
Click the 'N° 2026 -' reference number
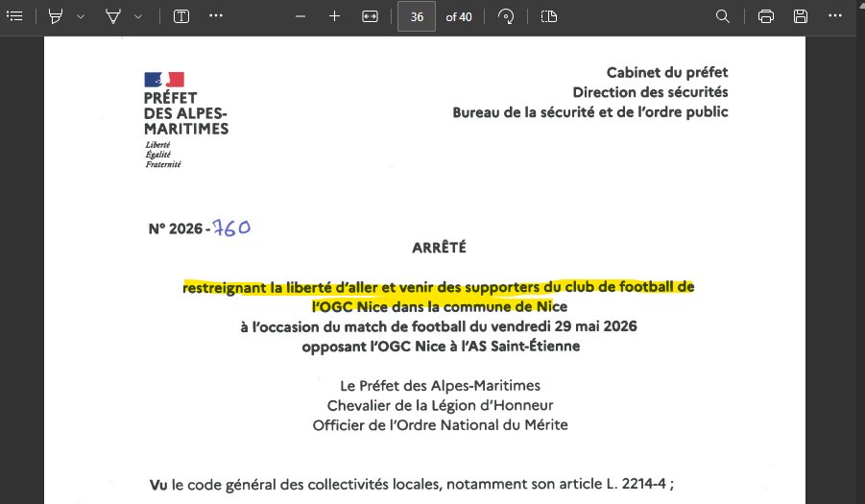[x=180, y=228]
